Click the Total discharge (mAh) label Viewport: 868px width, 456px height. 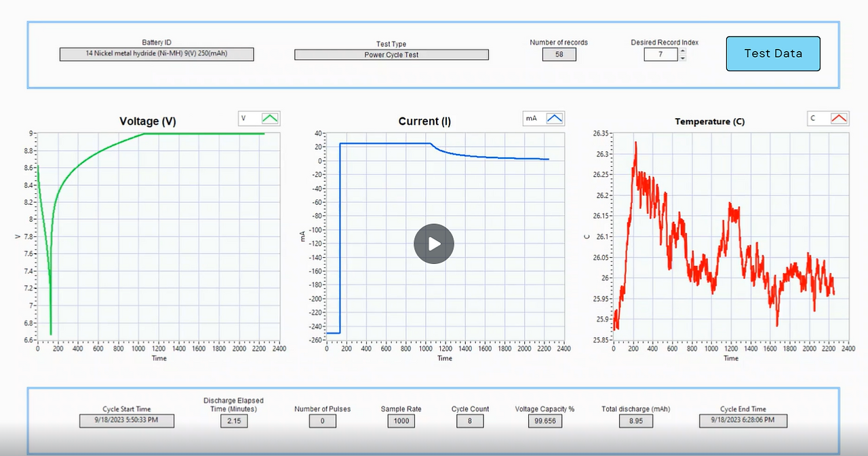coord(635,409)
